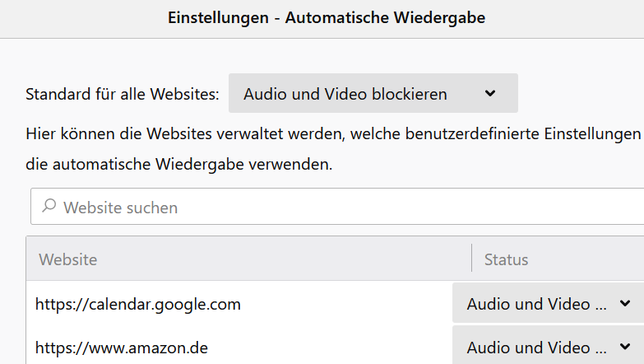Select the https://www.amazon.de entry
This screenshot has width=644, height=364.
122,348
